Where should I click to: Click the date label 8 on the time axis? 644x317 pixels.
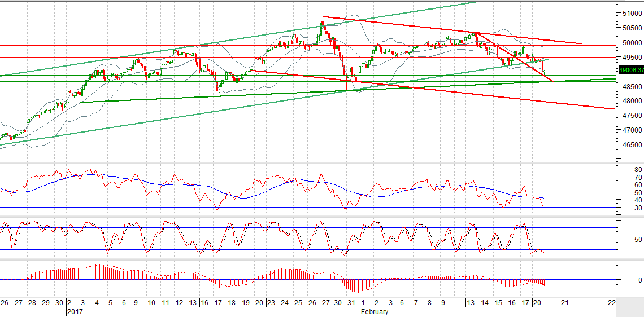[429, 303]
